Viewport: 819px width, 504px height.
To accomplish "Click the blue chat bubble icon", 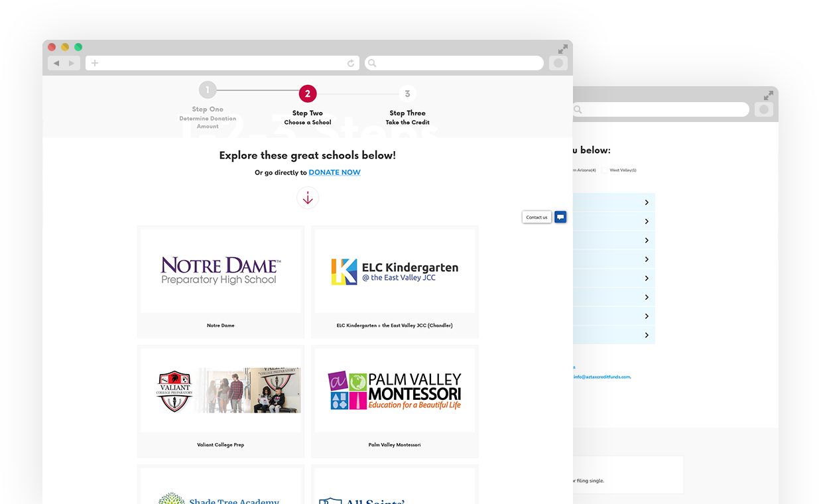I will click(560, 217).
